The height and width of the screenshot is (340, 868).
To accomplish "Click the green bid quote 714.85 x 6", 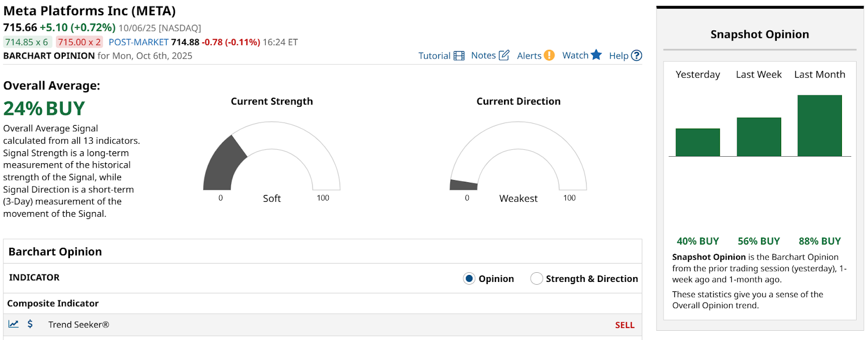I will click(x=27, y=42).
